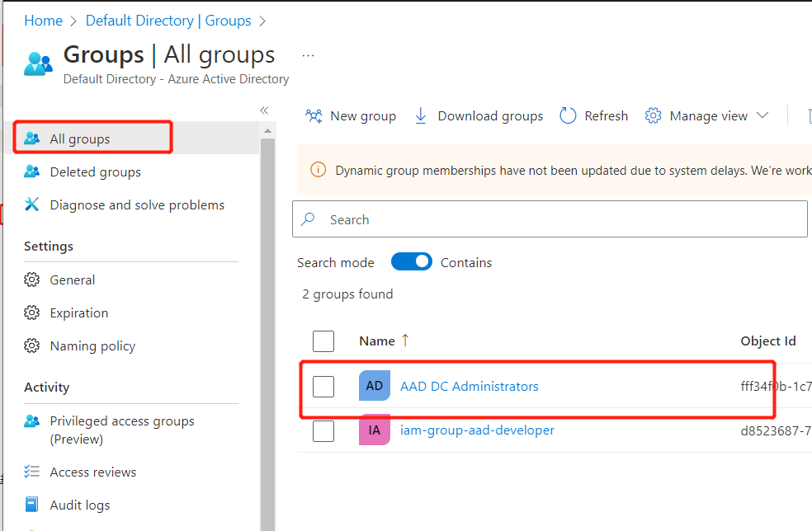Click the Download groups button label
The height and width of the screenshot is (531, 812).
(x=490, y=116)
